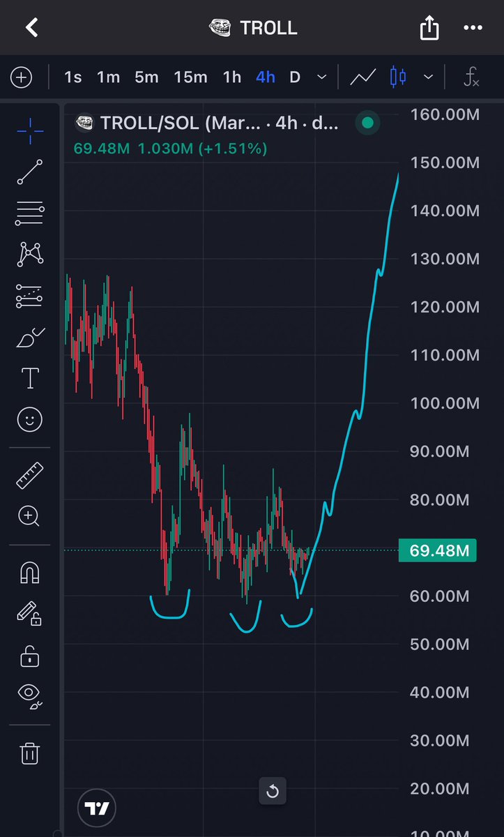Switch to the 5m timeframe
Viewport: 504px width, 837px height.
pos(146,77)
